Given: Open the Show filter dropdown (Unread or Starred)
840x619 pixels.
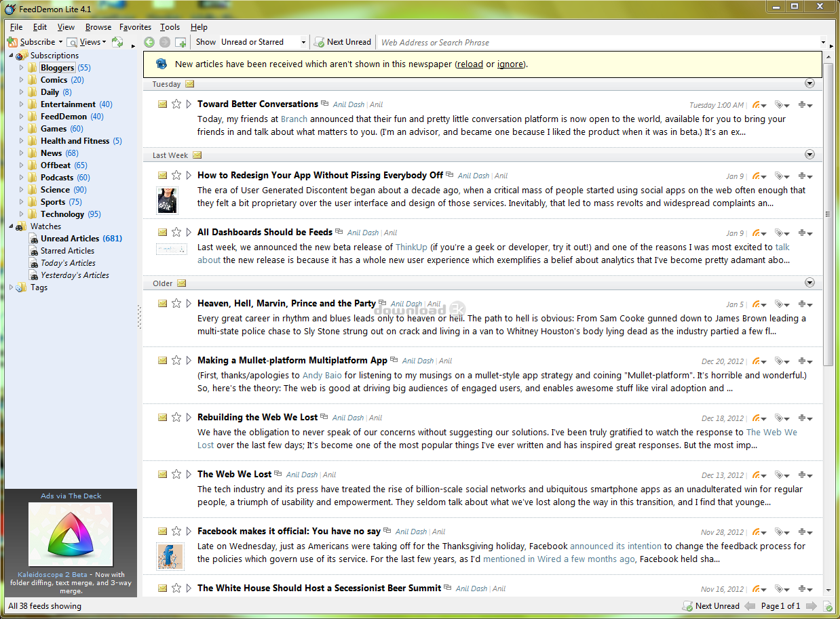Looking at the screenshot, I should (x=263, y=42).
